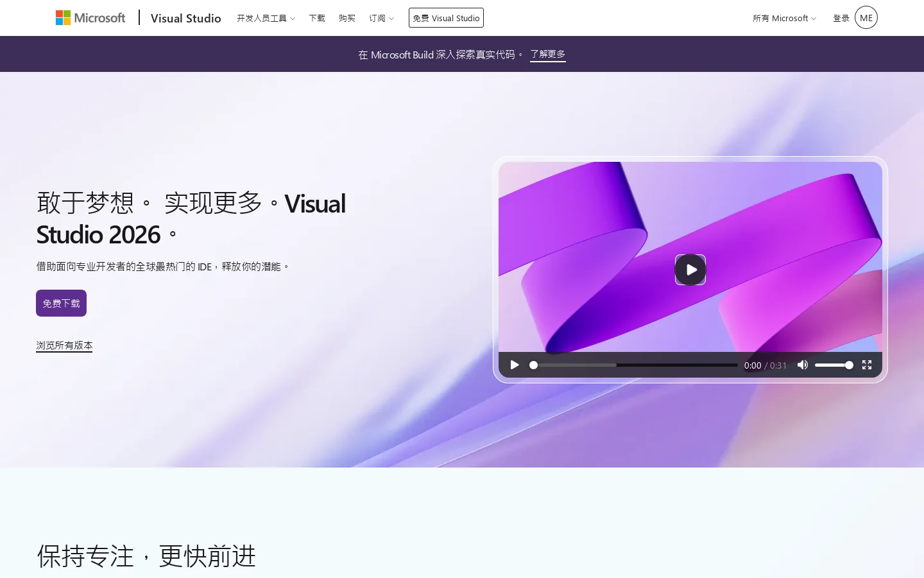Start the video with the center play button
This screenshot has height=578, width=924.
(690, 270)
